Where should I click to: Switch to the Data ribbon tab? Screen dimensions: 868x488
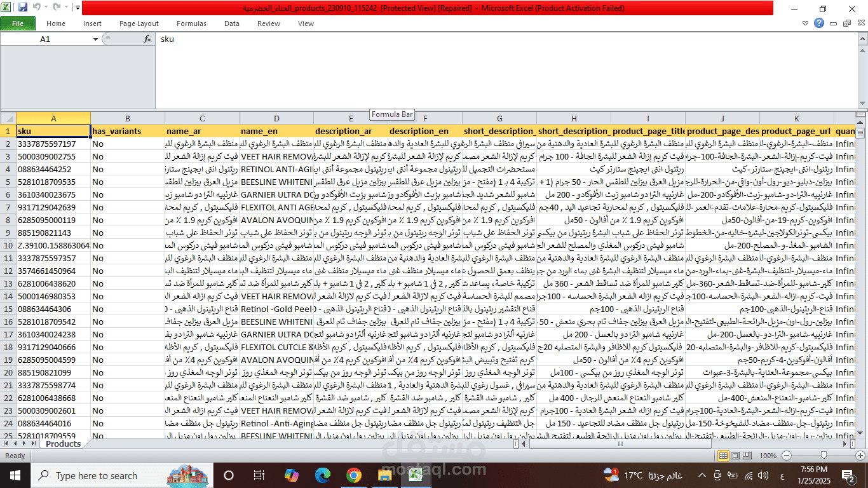click(x=232, y=24)
